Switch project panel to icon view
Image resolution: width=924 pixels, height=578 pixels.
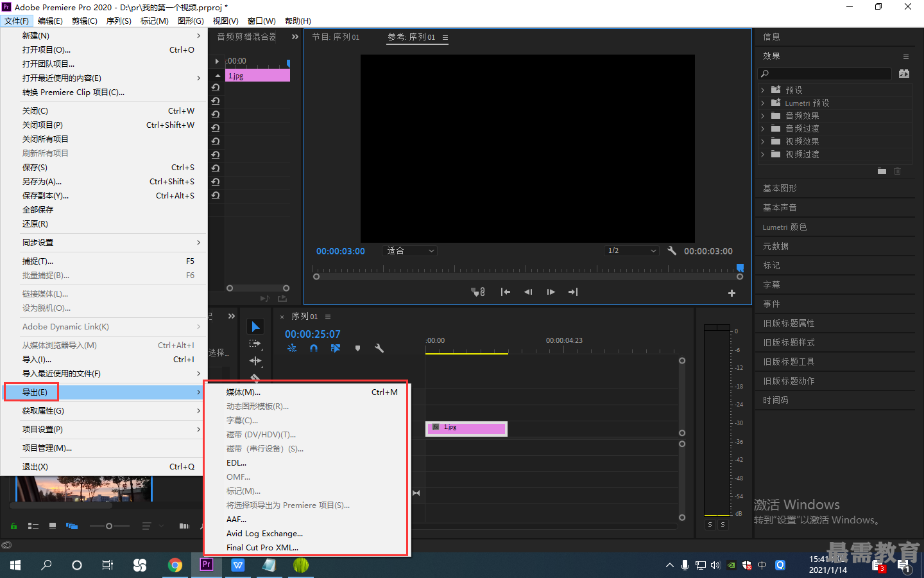(53, 526)
